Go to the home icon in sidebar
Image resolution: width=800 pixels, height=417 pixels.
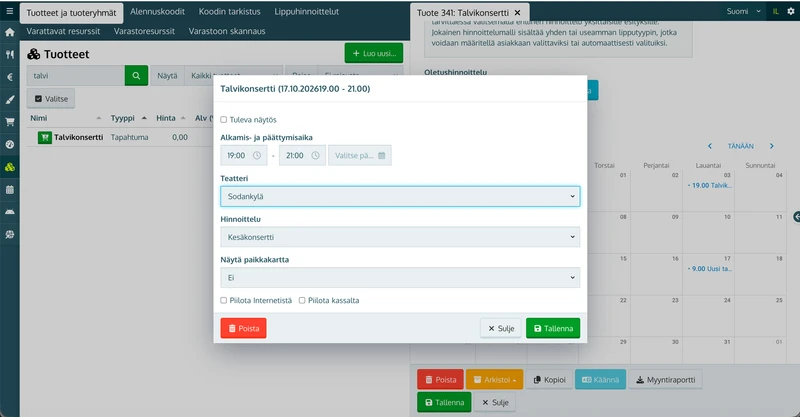pos(10,32)
